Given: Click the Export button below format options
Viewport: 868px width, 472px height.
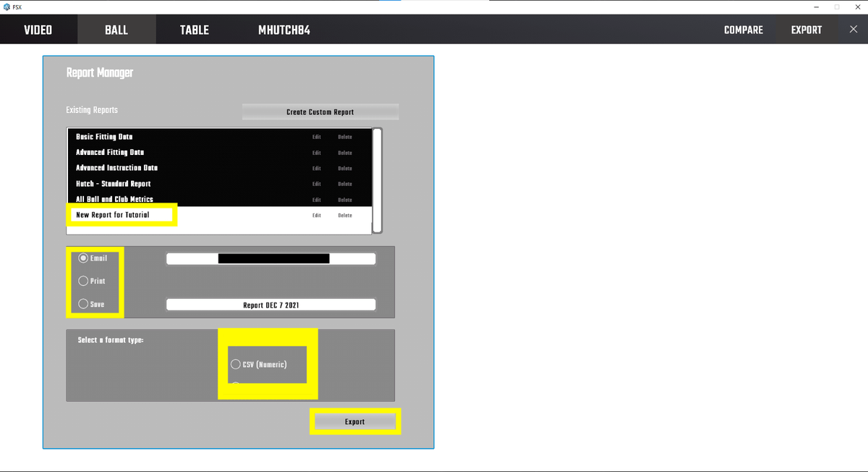Looking at the screenshot, I should pos(354,421).
